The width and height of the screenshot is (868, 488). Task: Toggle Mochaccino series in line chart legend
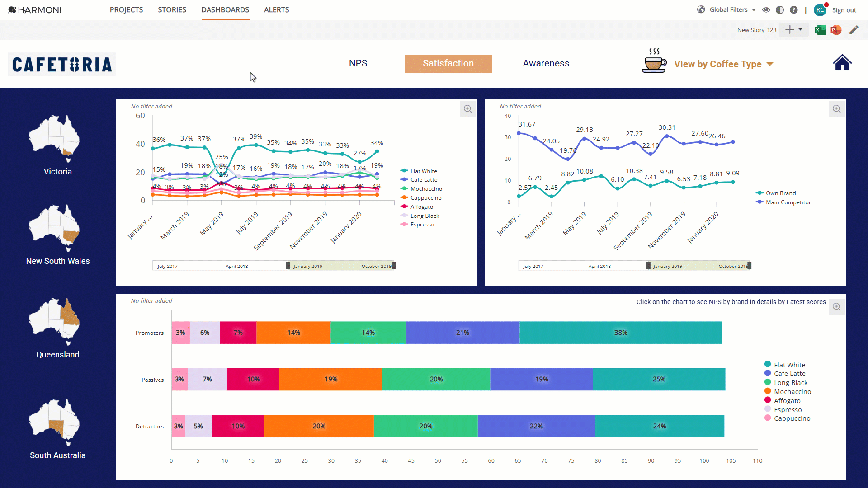421,189
